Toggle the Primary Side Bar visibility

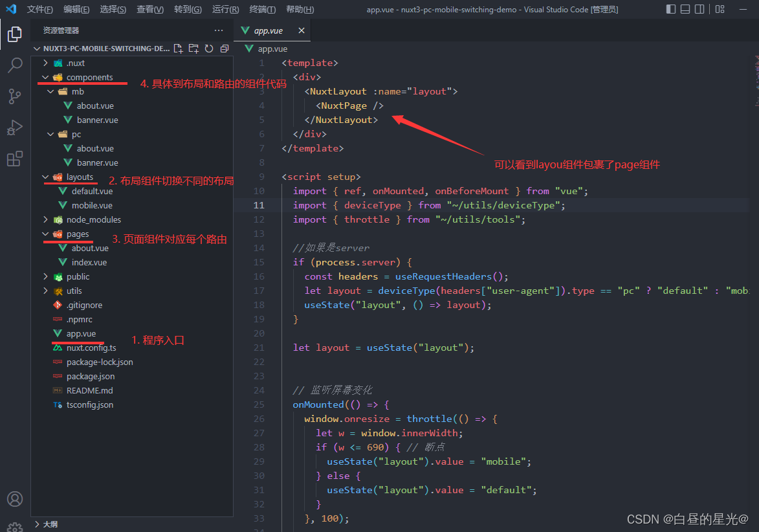click(x=671, y=9)
